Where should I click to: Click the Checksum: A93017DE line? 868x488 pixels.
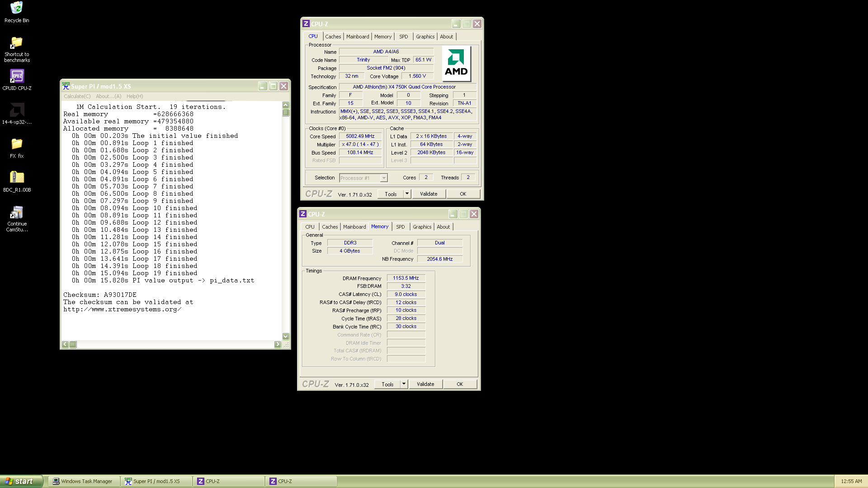100,295
